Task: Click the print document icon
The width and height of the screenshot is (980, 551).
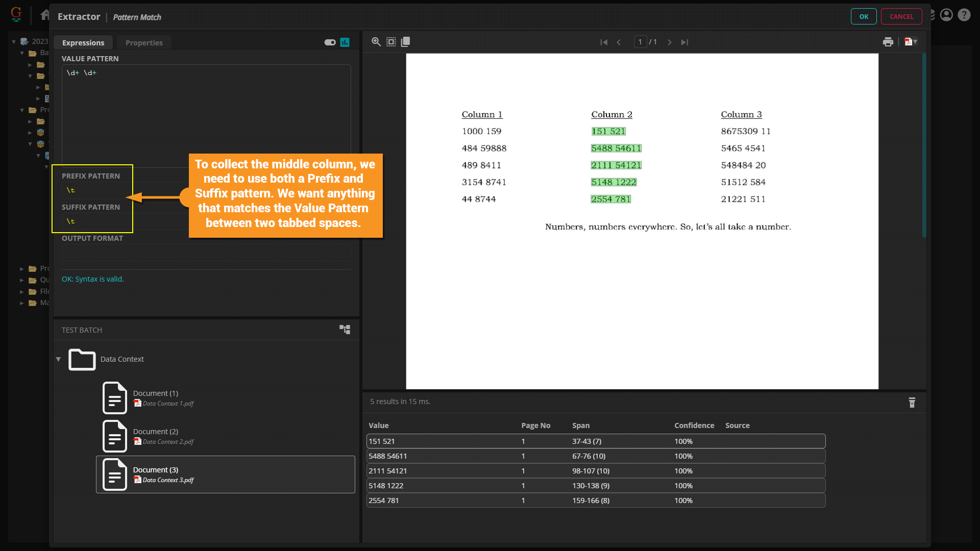Action: pyautogui.click(x=888, y=42)
